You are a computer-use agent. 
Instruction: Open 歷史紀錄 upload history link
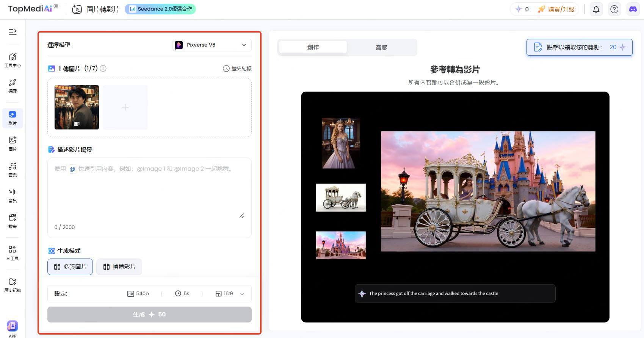(237, 69)
